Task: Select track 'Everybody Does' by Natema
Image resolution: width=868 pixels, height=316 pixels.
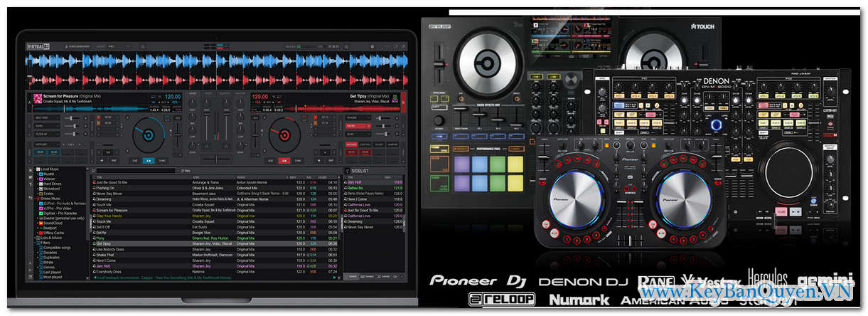Action: tap(215, 271)
